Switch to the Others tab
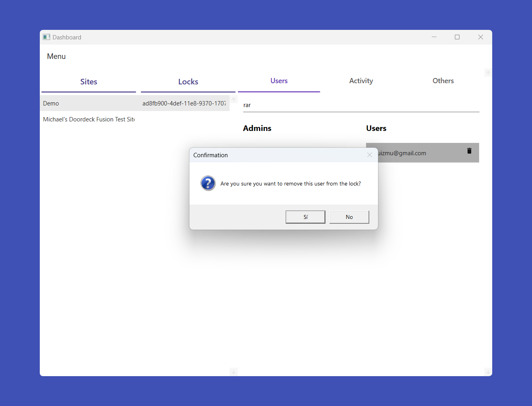 [443, 81]
